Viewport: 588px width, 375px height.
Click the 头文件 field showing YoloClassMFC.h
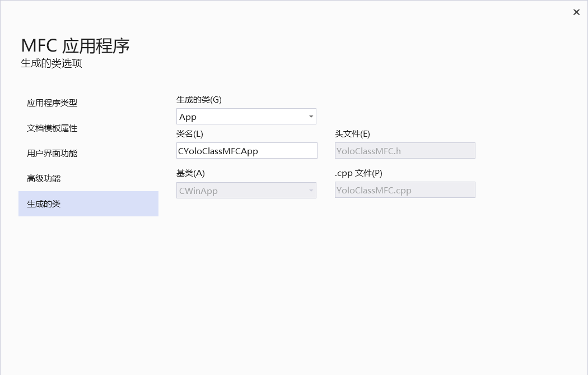404,151
